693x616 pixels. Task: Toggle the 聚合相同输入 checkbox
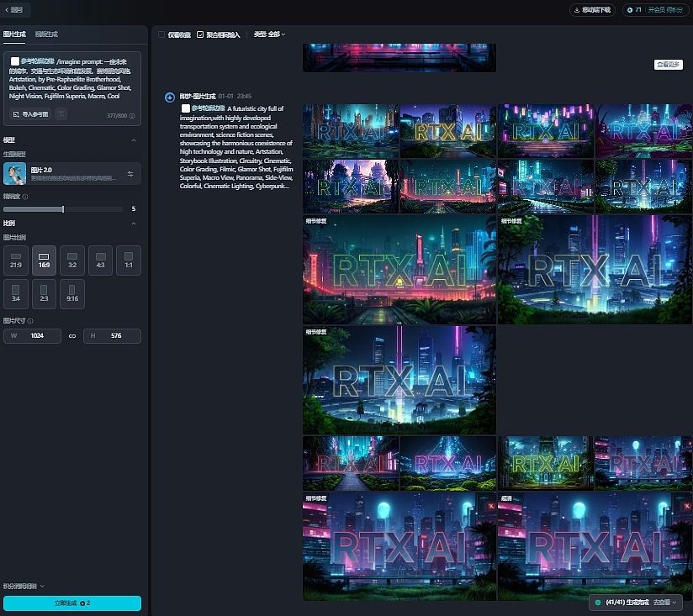pos(200,34)
